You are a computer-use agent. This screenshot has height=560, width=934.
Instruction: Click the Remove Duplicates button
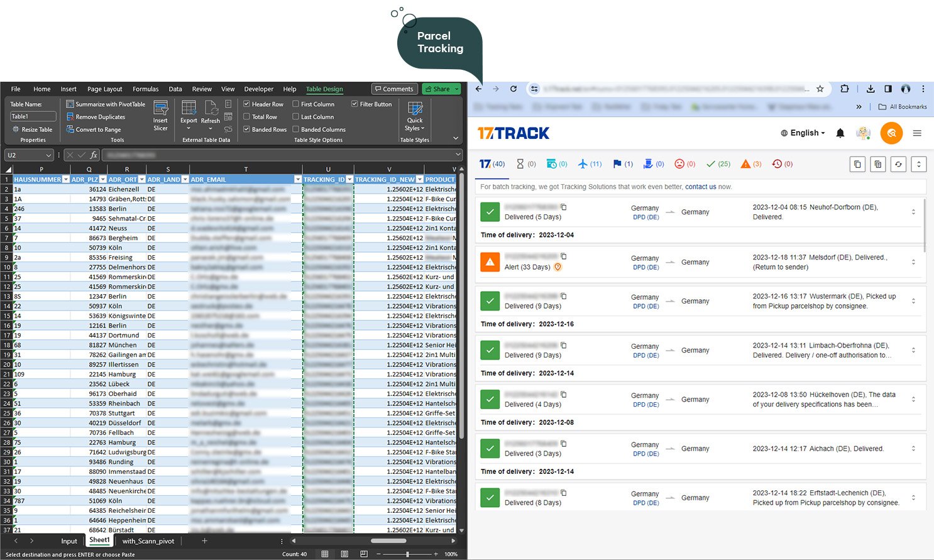(x=100, y=117)
